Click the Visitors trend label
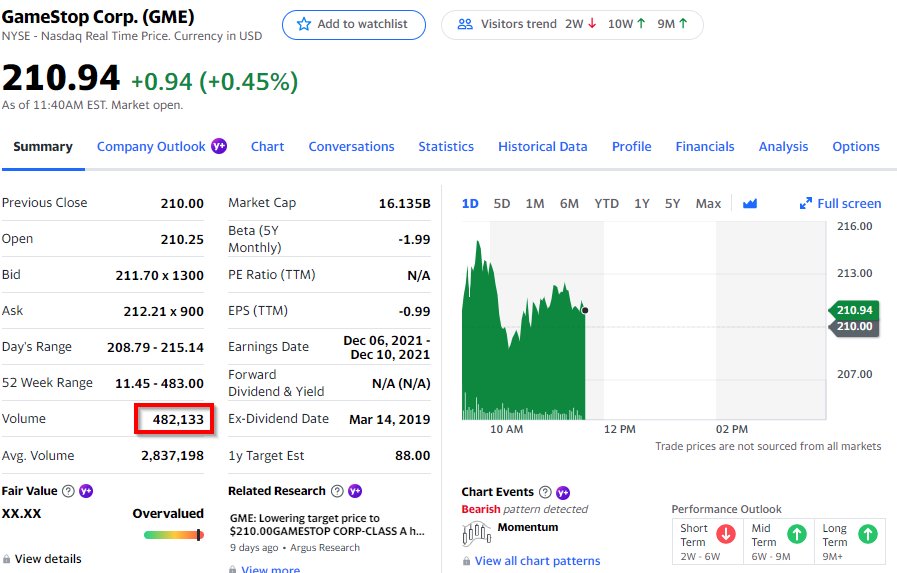Image resolution: width=897 pixels, height=573 pixels. [x=518, y=24]
